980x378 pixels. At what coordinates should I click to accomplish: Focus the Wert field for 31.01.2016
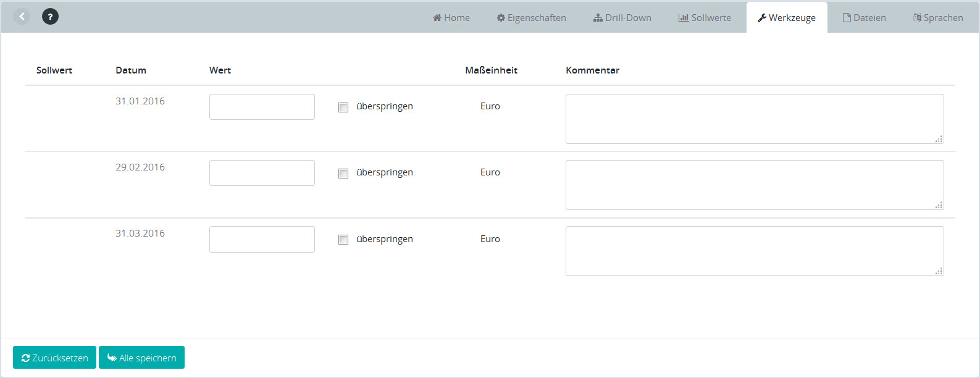point(262,107)
